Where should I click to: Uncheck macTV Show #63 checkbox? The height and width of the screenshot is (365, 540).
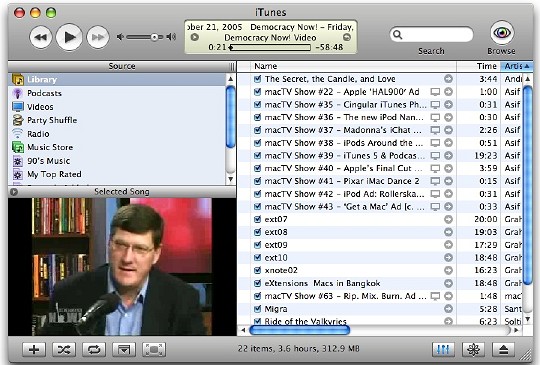click(x=257, y=296)
